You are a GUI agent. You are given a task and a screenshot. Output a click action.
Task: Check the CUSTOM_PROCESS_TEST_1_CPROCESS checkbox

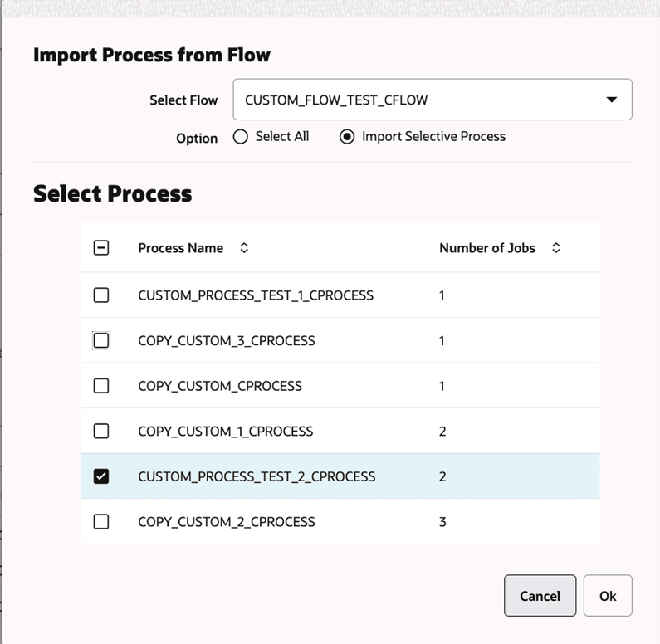point(101,295)
